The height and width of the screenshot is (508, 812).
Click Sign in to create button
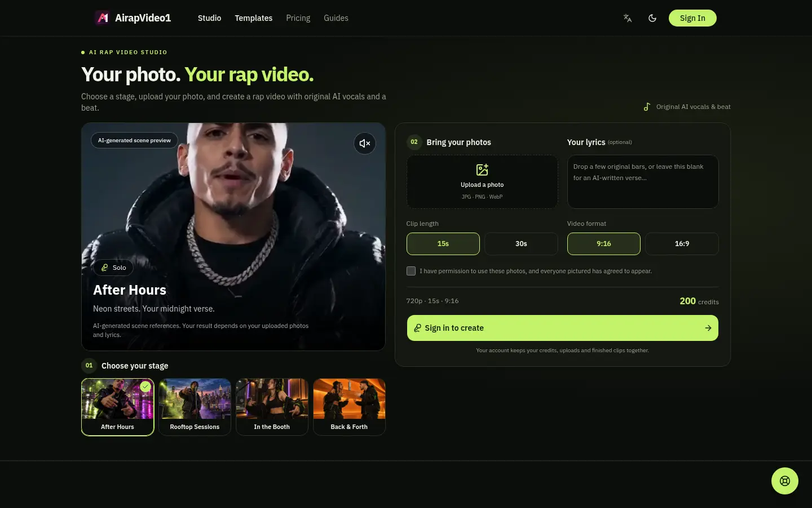pyautogui.click(x=563, y=328)
